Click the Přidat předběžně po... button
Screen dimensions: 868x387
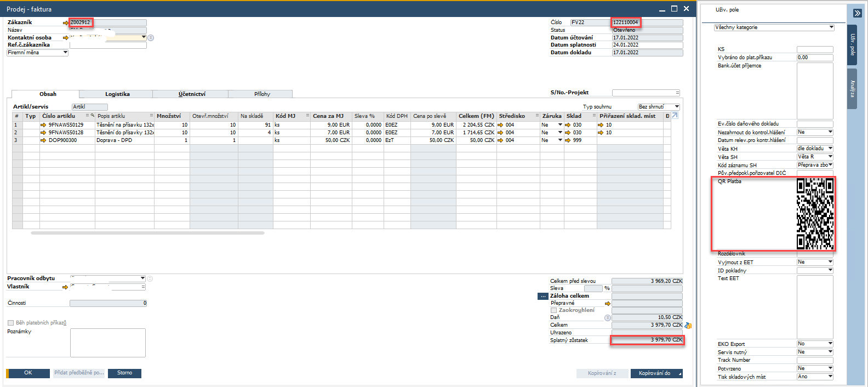pyautogui.click(x=79, y=373)
